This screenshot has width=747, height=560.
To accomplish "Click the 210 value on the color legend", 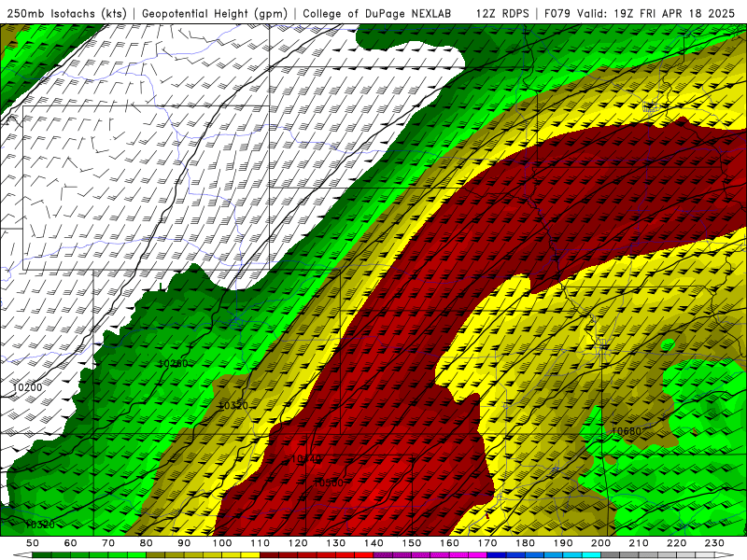I will tap(639, 543).
